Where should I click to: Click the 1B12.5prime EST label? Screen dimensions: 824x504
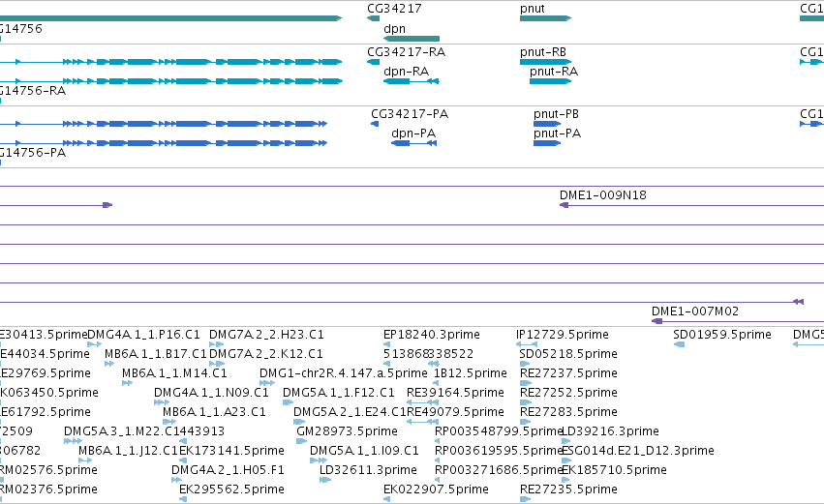point(470,373)
